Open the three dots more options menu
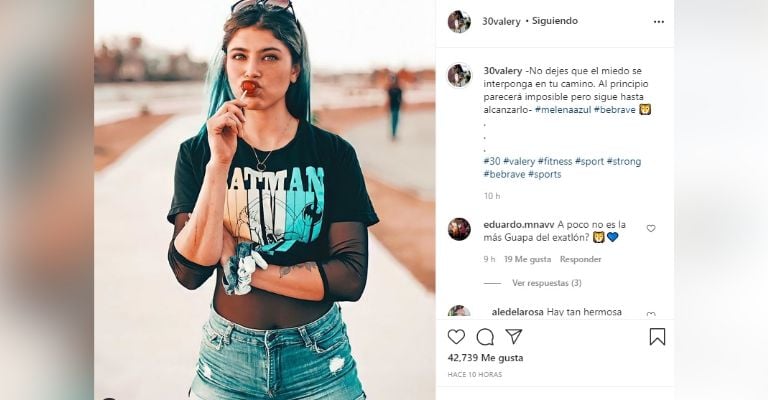 pyautogui.click(x=659, y=22)
